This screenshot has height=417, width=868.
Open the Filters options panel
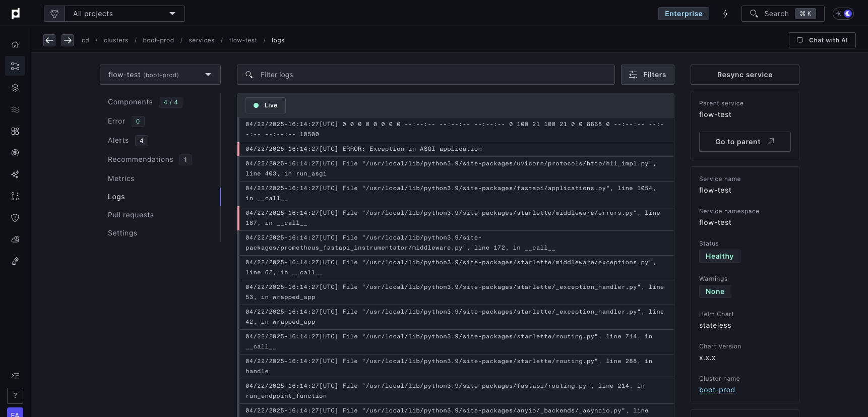pyautogui.click(x=647, y=75)
